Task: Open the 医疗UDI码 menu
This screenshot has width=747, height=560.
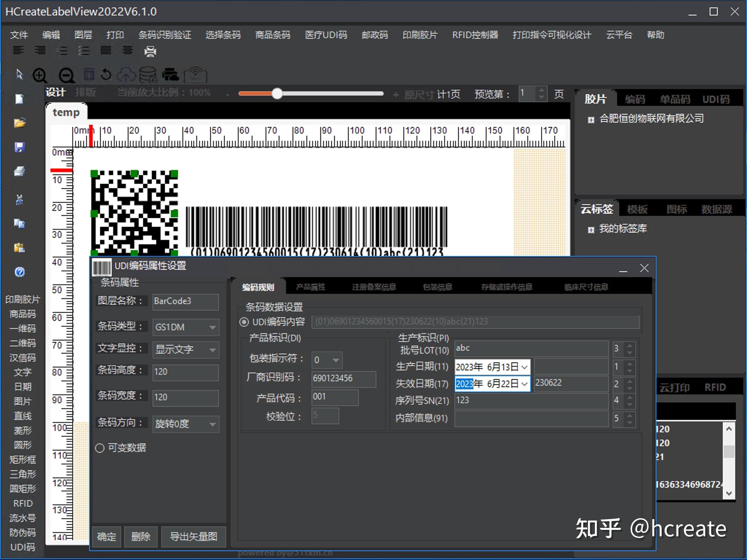Action: [x=326, y=35]
